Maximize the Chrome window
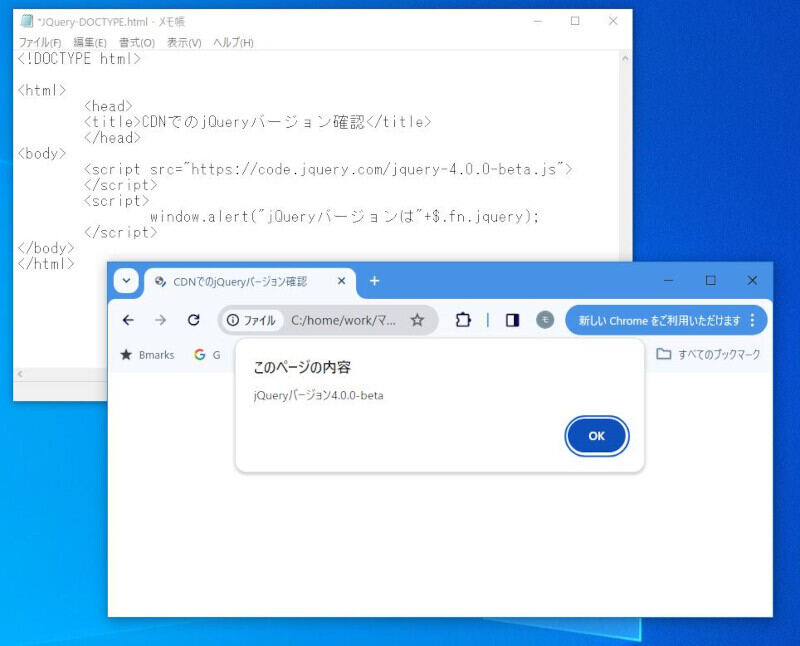Screen dimensions: 800x646 [x=710, y=280]
